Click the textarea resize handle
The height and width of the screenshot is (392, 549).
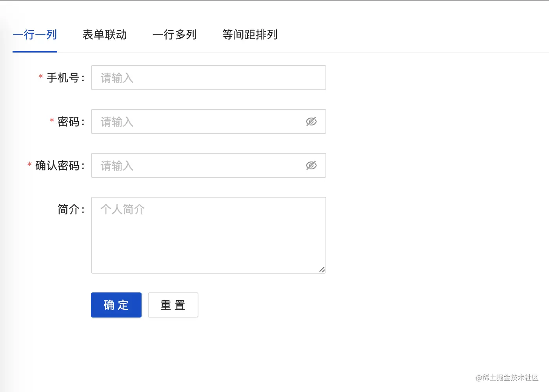(322, 269)
